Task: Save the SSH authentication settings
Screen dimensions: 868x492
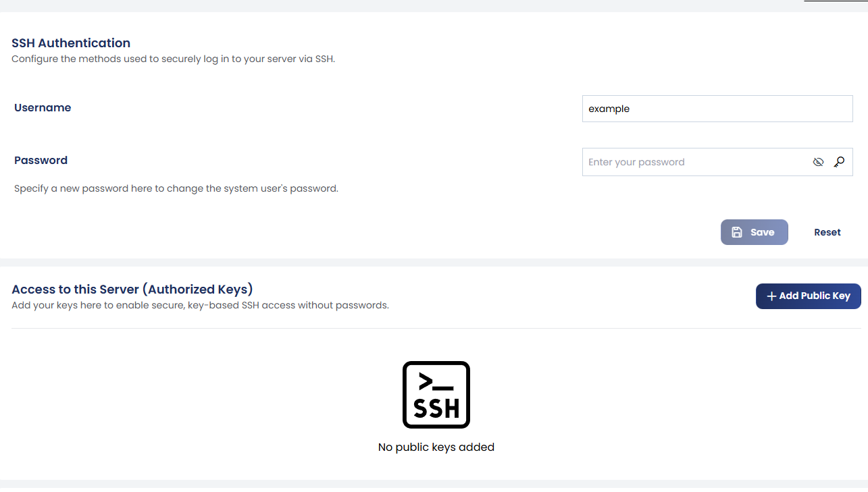Action: click(x=755, y=232)
